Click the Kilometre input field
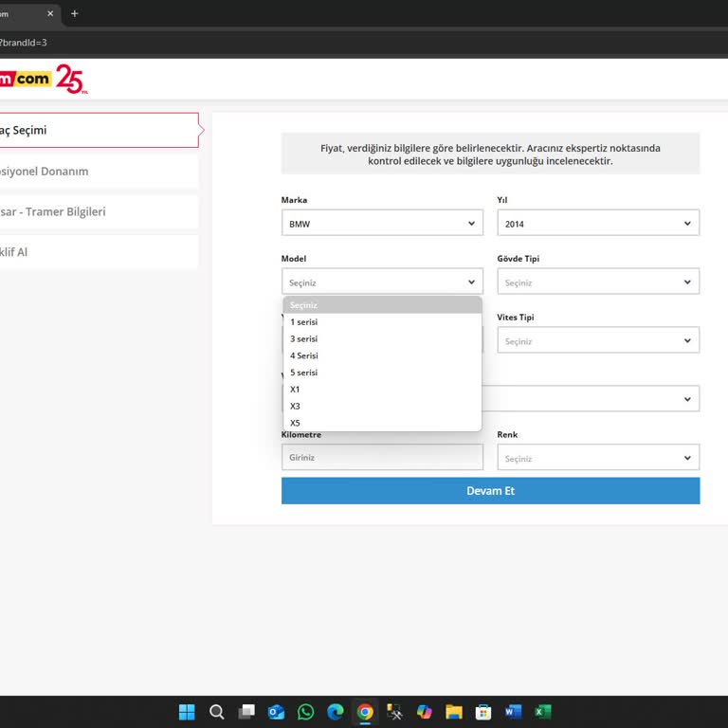728x728 pixels. tap(382, 457)
